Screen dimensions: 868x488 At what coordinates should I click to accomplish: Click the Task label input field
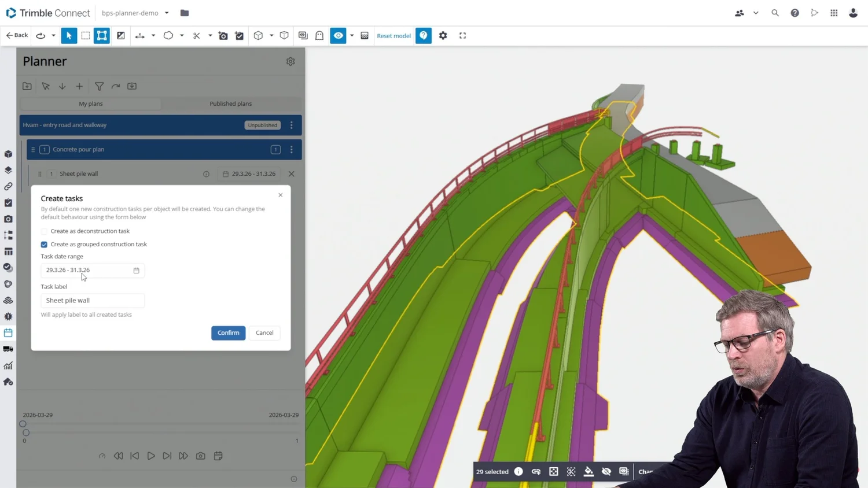93,301
